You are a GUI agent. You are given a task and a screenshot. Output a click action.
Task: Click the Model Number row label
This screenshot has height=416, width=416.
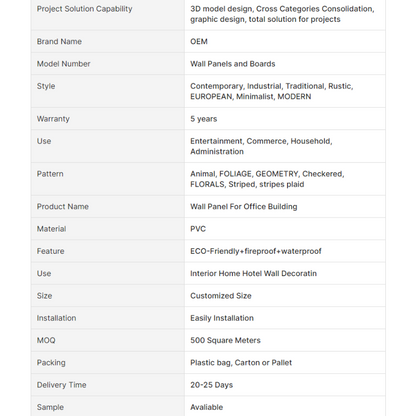point(64,64)
